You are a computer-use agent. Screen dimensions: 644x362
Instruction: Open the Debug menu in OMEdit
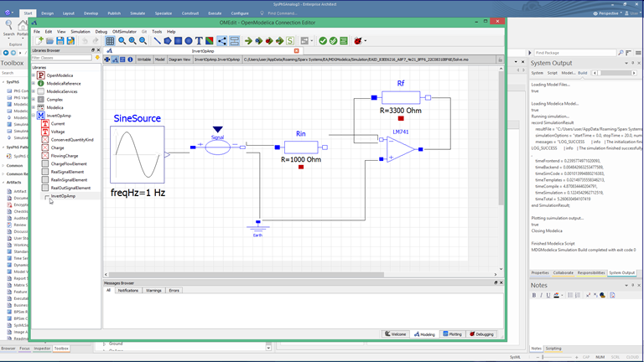point(101,32)
